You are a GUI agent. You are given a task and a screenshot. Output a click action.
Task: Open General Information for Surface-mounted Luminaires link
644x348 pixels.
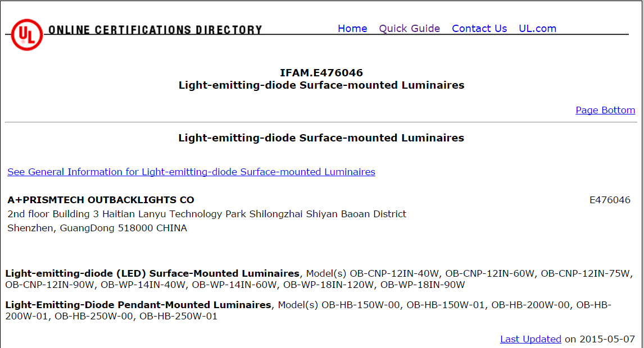coord(192,172)
